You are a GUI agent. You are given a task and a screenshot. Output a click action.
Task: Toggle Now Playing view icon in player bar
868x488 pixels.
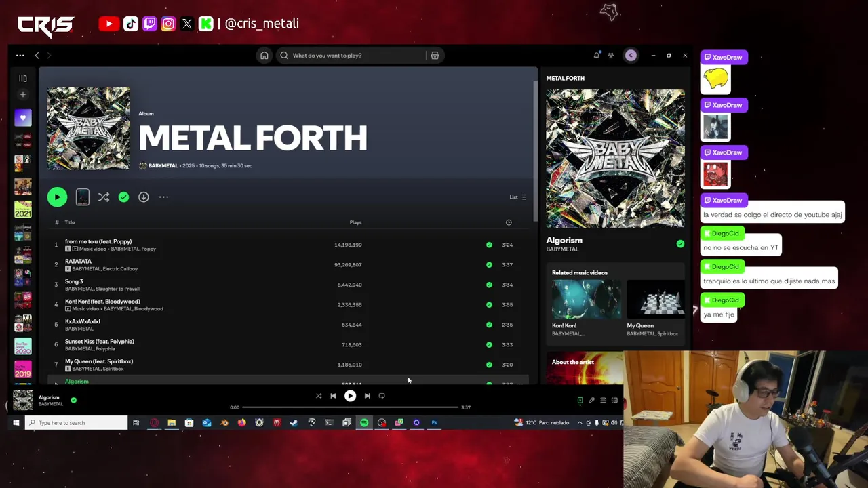(x=580, y=401)
